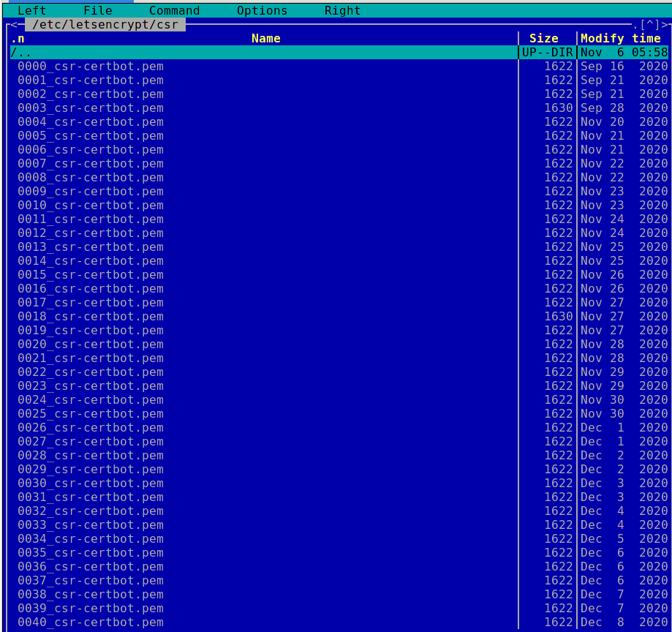Image resolution: width=672 pixels, height=632 pixels.
Task: Open the Right menu
Action: 342,10
